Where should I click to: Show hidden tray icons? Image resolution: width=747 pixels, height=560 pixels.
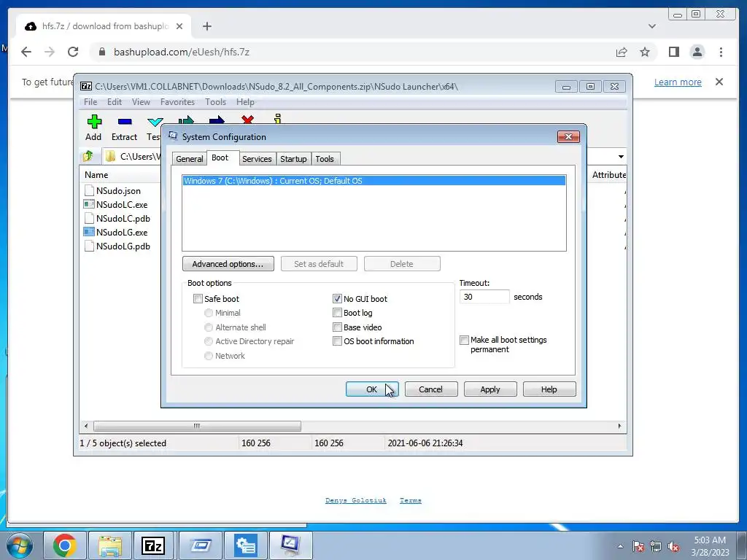[x=620, y=546]
